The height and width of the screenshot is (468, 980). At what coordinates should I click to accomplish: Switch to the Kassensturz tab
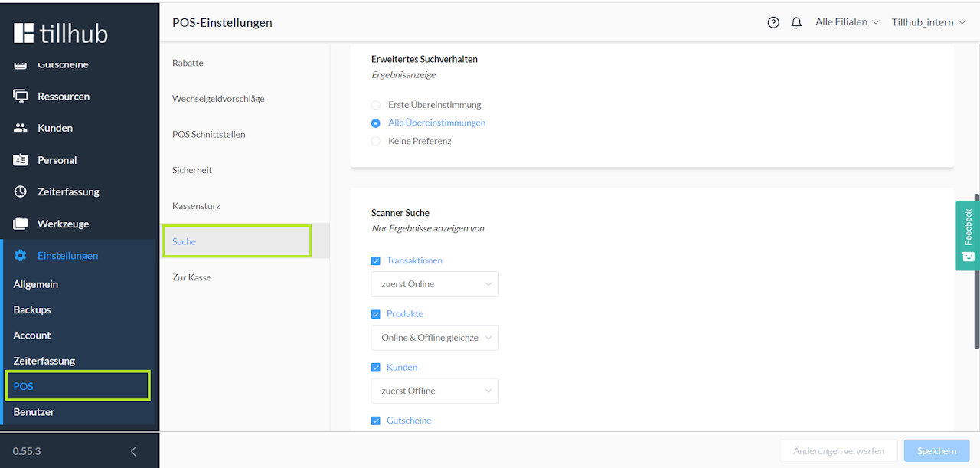[x=196, y=206]
